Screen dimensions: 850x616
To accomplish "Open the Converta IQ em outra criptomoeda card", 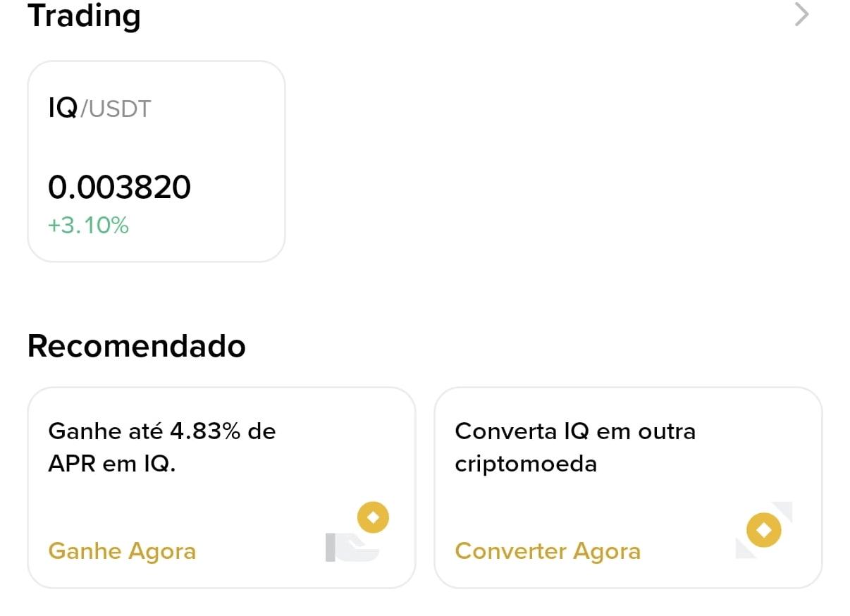I will point(629,489).
